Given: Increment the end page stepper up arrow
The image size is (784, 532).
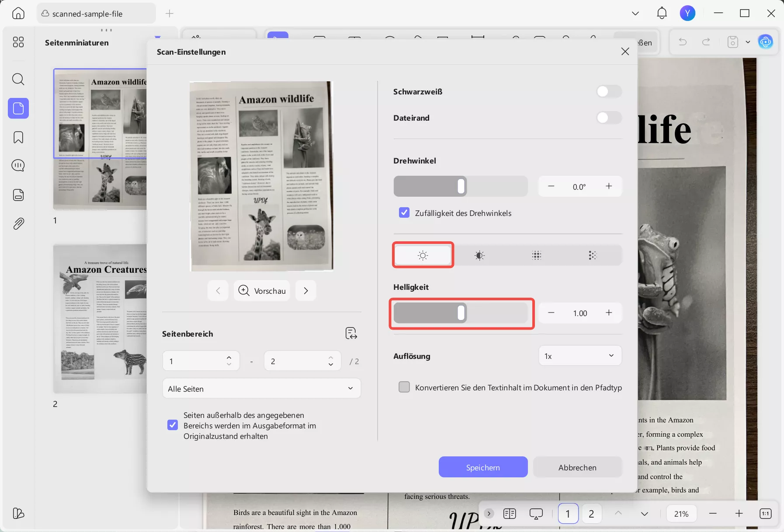Looking at the screenshot, I should click(x=331, y=358).
